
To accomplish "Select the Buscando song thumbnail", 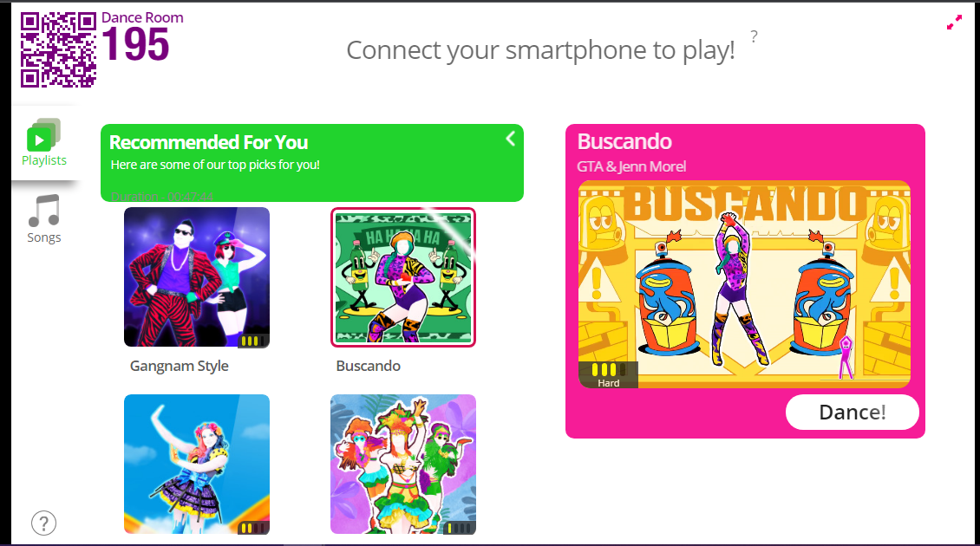I will (x=403, y=276).
